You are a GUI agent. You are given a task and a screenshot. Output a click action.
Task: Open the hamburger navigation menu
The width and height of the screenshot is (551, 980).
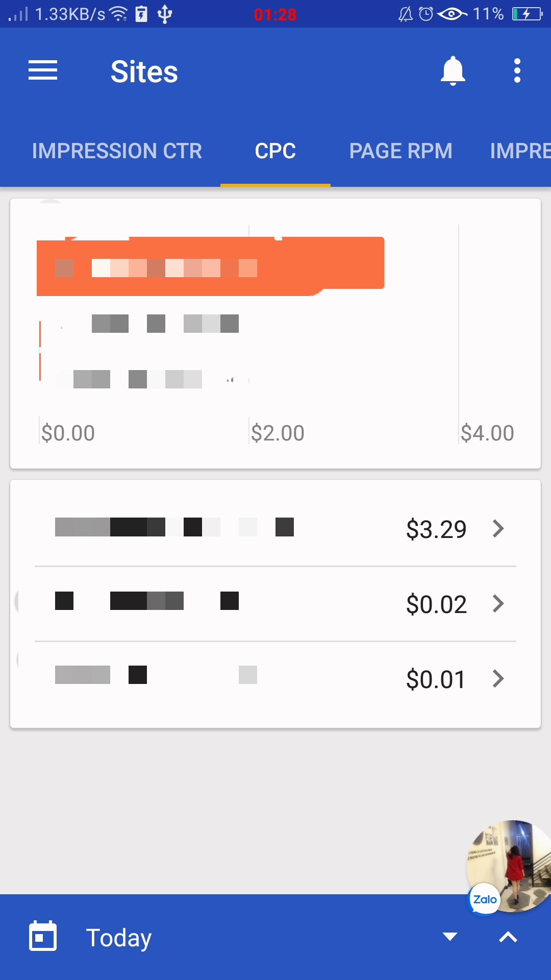pos(43,70)
